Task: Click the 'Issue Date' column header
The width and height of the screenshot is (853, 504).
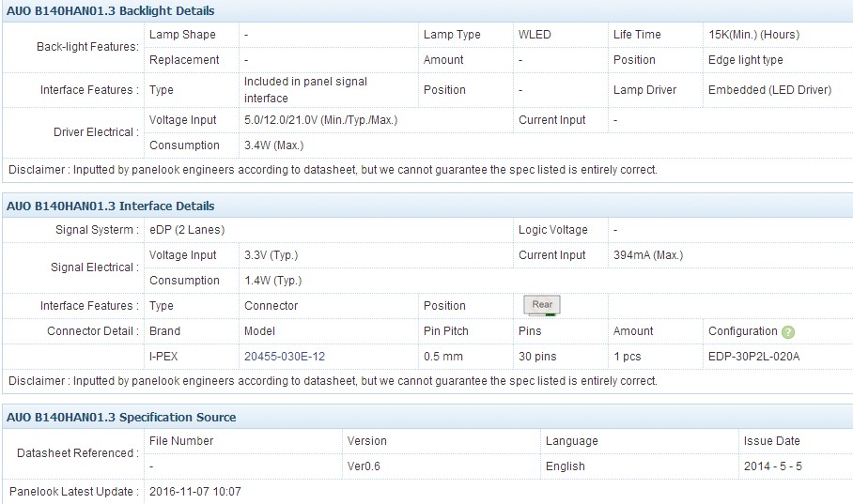Action: pyautogui.click(x=772, y=441)
